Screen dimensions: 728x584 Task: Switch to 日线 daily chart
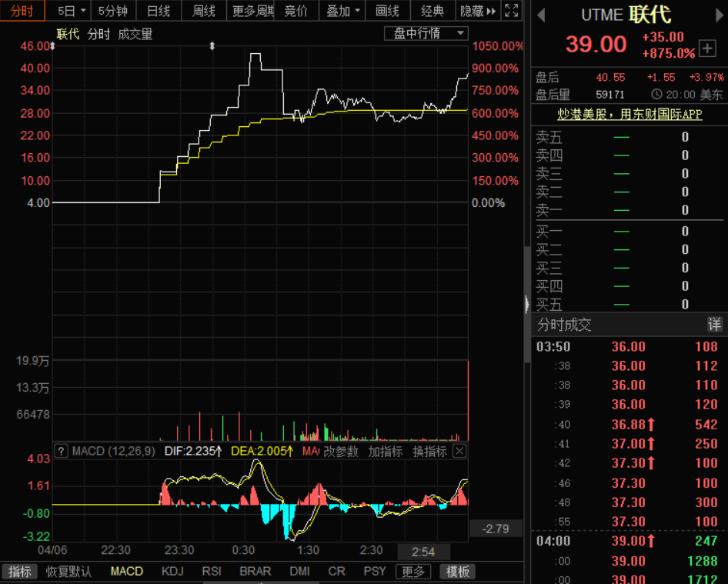click(x=159, y=11)
